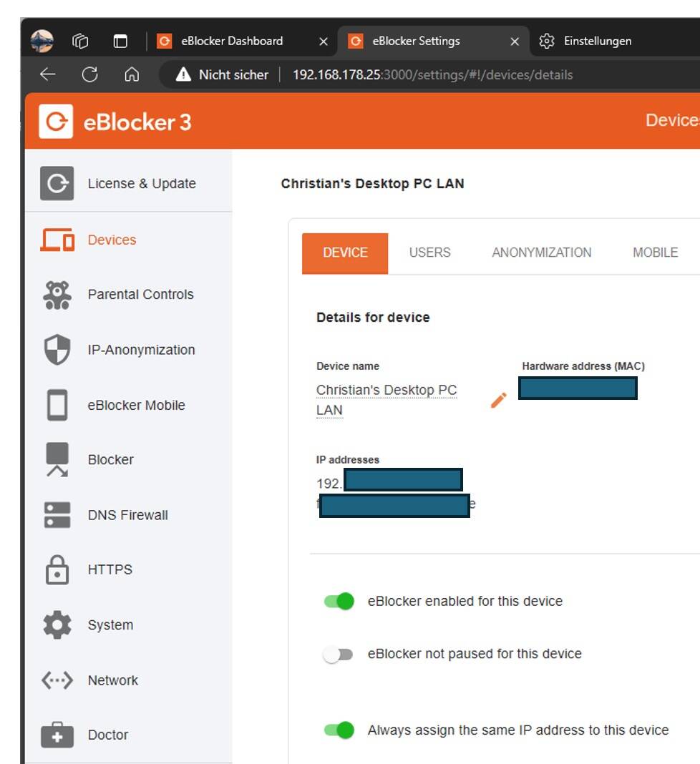
Task: Open Parental Controls menu entry
Action: click(x=141, y=294)
